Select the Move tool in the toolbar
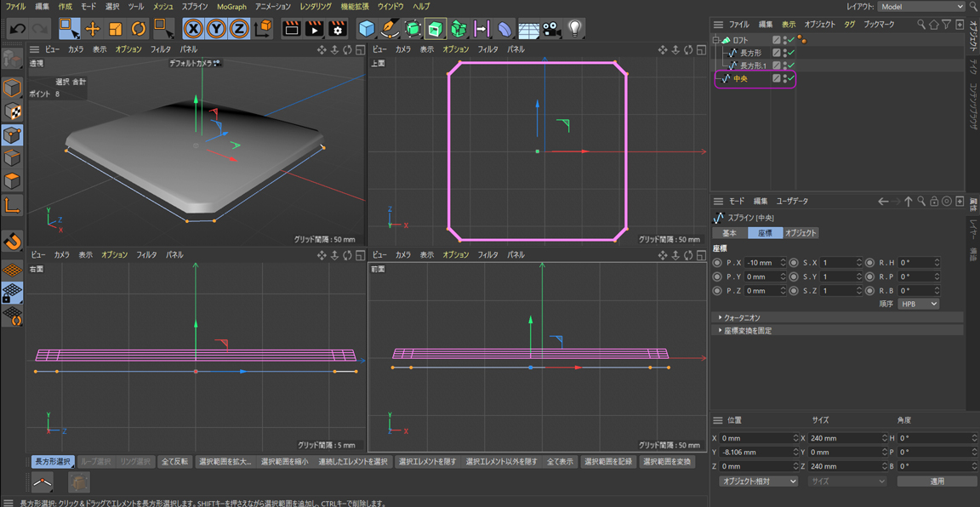980x507 pixels. tap(93, 29)
